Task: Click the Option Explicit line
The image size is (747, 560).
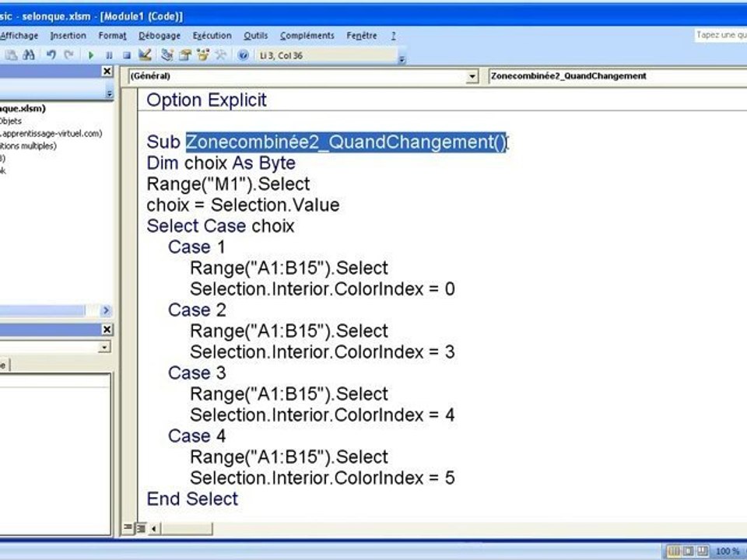Action: [x=206, y=100]
